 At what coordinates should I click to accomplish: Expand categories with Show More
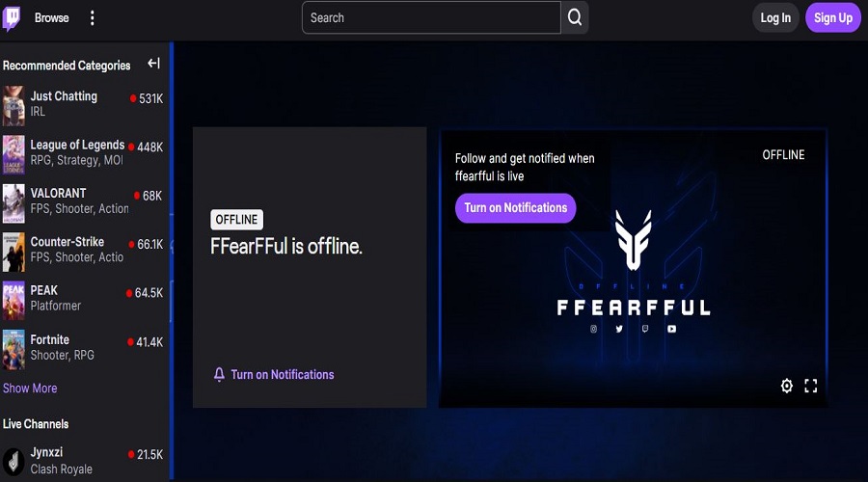coord(30,388)
